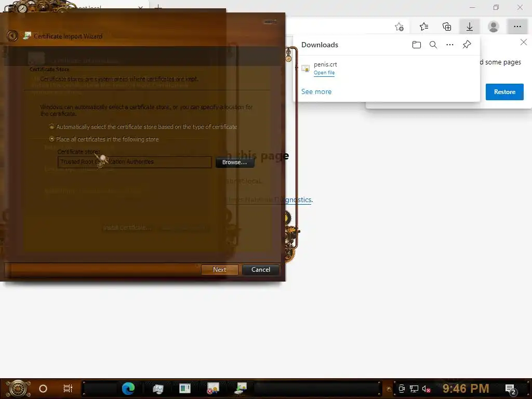Viewport: 532px width, 399px height.
Task: Click Next in the Certificate Import Wizard
Action: click(x=220, y=270)
